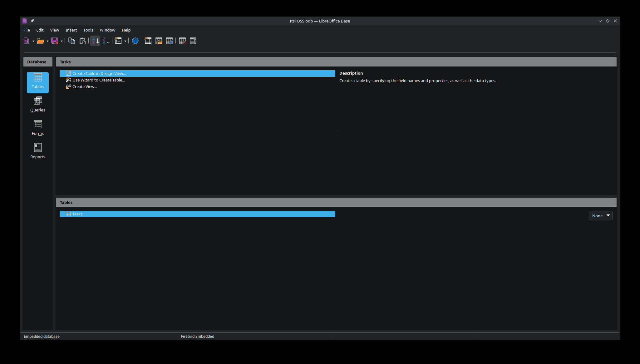Edit the selected table via toolbar icon
The width and height of the screenshot is (640, 364).
[170, 41]
